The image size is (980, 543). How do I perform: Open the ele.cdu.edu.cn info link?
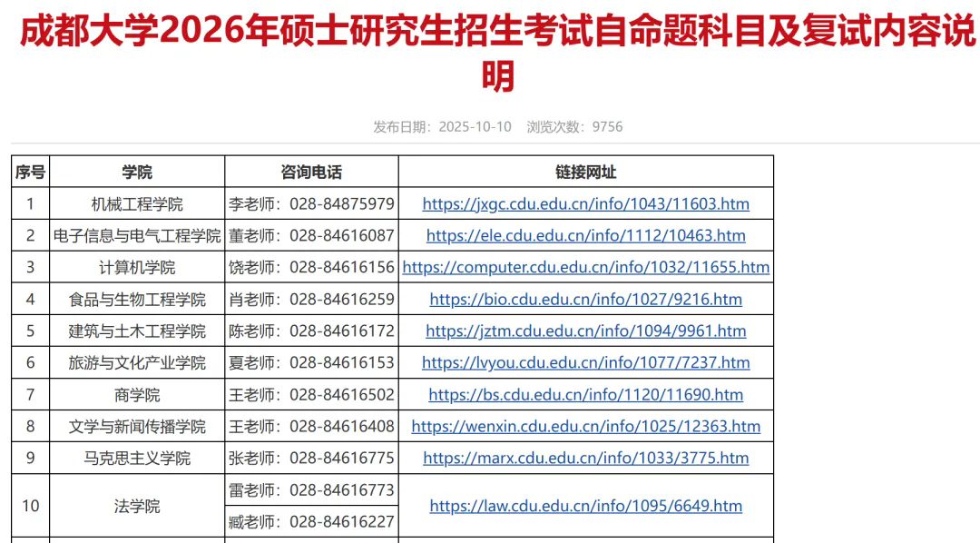click(x=585, y=236)
